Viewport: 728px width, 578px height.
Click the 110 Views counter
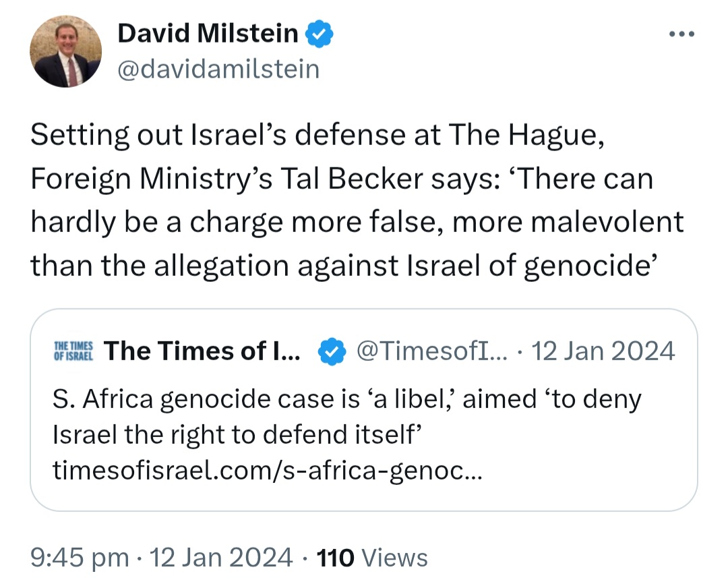click(x=372, y=558)
